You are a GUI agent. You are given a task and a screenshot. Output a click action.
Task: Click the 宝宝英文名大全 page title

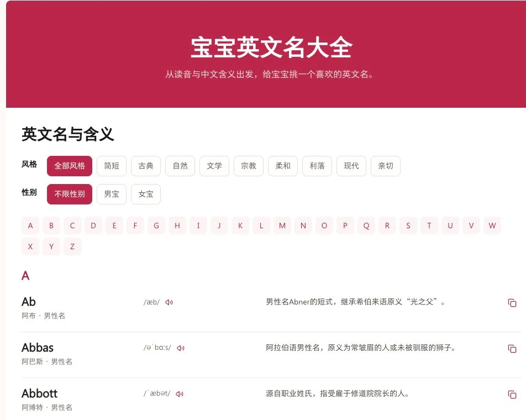[271, 48]
